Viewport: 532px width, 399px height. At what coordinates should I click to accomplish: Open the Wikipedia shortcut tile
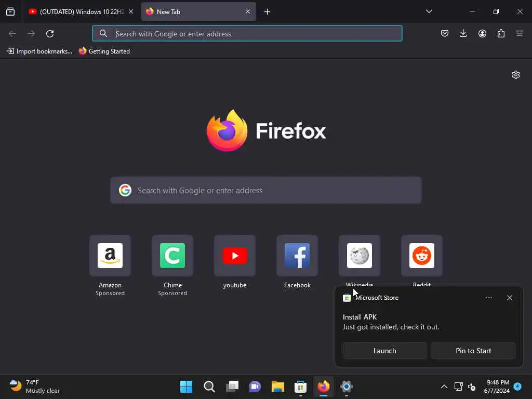point(360,256)
